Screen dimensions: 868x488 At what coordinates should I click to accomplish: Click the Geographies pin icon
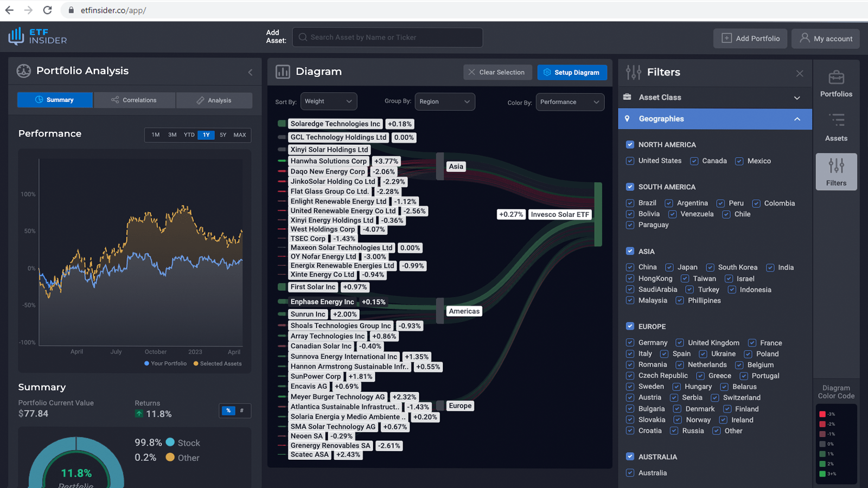click(x=627, y=119)
